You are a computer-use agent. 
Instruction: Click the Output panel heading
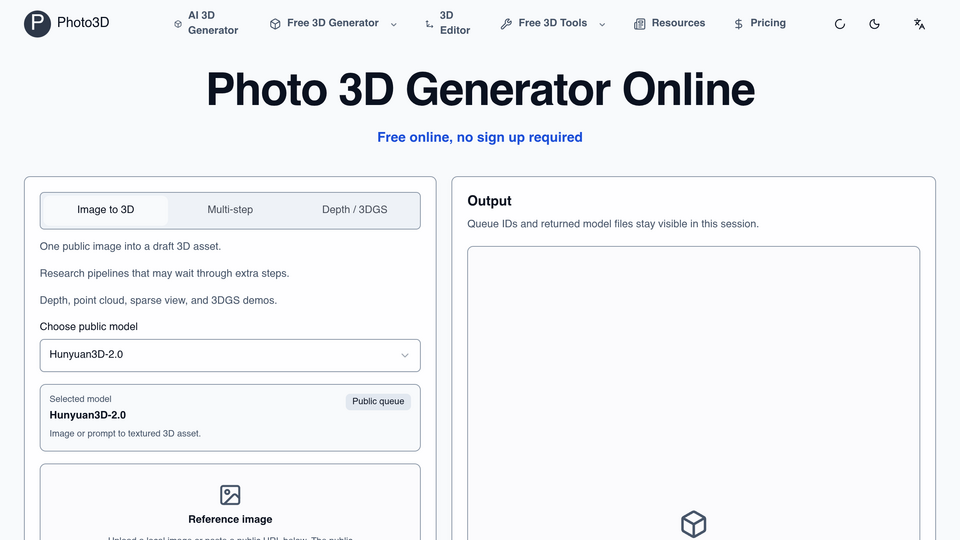click(489, 201)
